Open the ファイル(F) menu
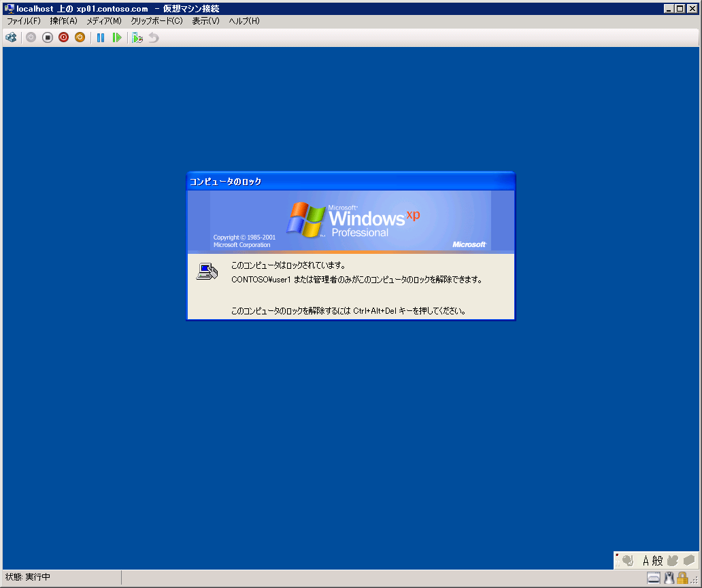The height and width of the screenshot is (588, 702). point(24,21)
